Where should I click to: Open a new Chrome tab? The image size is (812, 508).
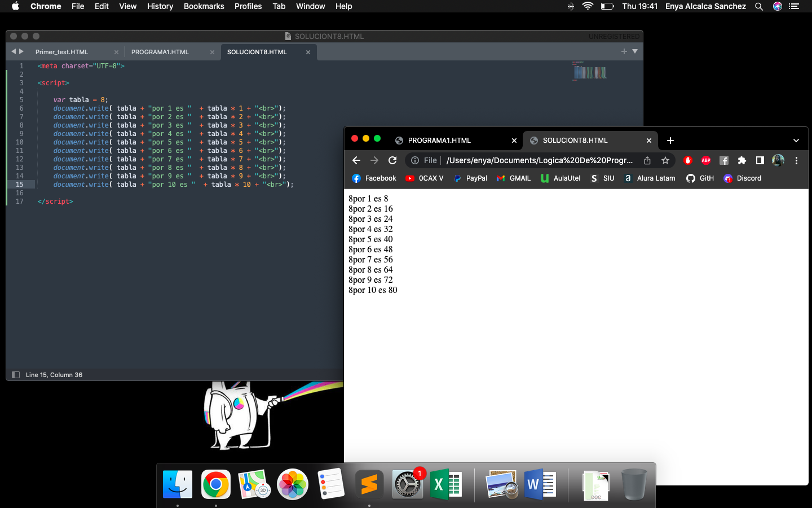tap(670, 141)
